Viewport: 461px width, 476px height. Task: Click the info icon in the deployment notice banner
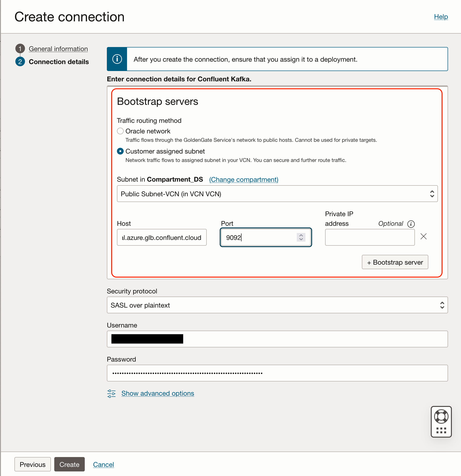[x=117, y=59]
